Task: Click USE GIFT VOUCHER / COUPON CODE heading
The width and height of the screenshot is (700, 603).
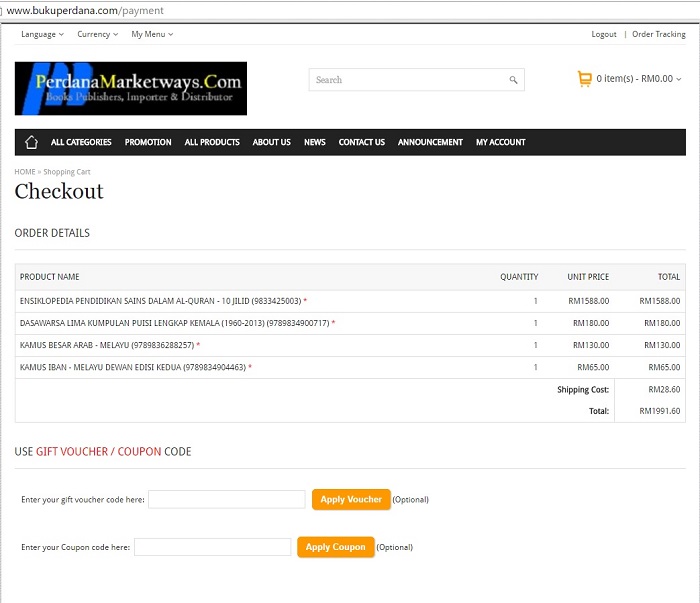Action: click(x=103, y=452)
